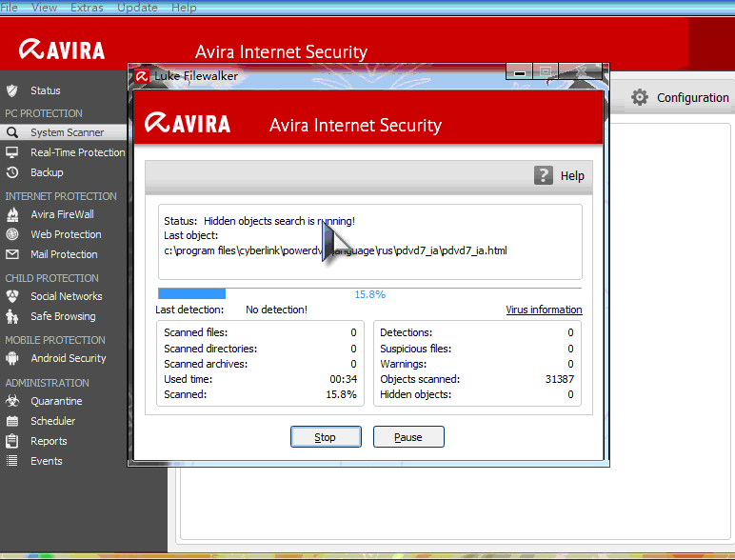Select Real-Time Protection in the sidebar
This screenshot has width=735, height=560.
[x=78, y=152]
